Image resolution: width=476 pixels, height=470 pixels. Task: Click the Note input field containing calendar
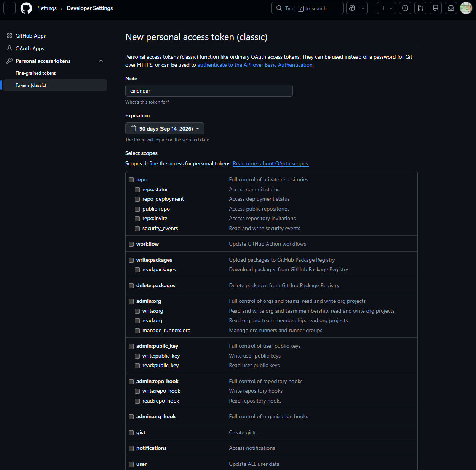209,91
